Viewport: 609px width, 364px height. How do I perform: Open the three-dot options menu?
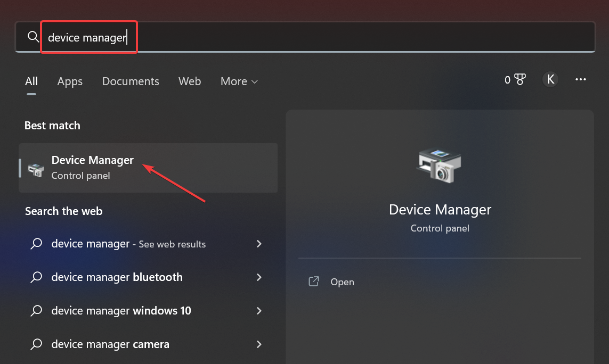point(581,80)
